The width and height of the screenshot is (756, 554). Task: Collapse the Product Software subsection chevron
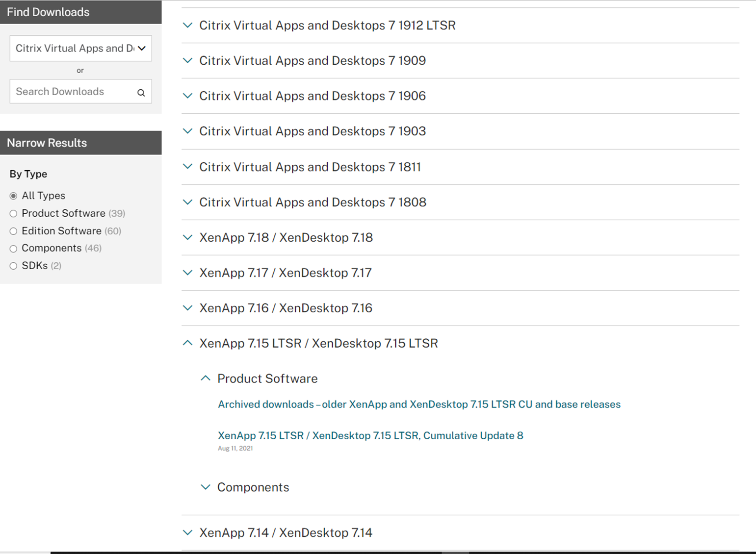pyautogui.click(x=206, y=378)
